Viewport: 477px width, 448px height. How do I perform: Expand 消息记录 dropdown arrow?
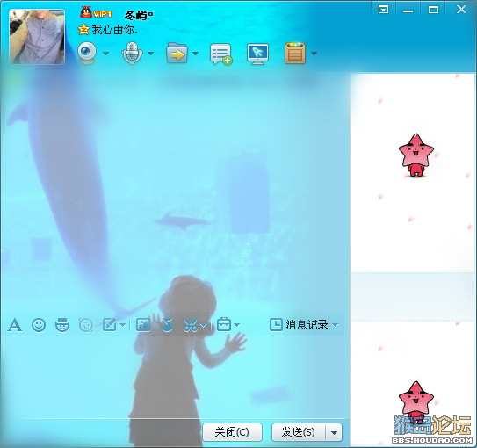[x=336, y=325]
